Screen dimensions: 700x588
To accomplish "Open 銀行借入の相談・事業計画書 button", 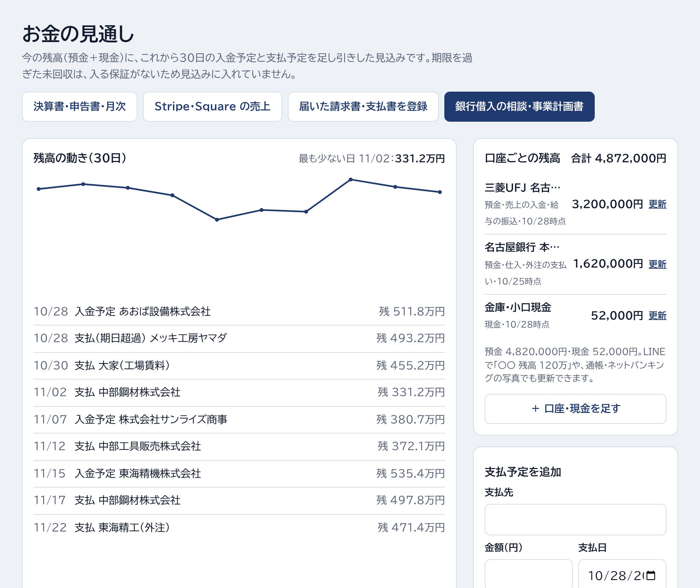I will [x=519, y=107].
